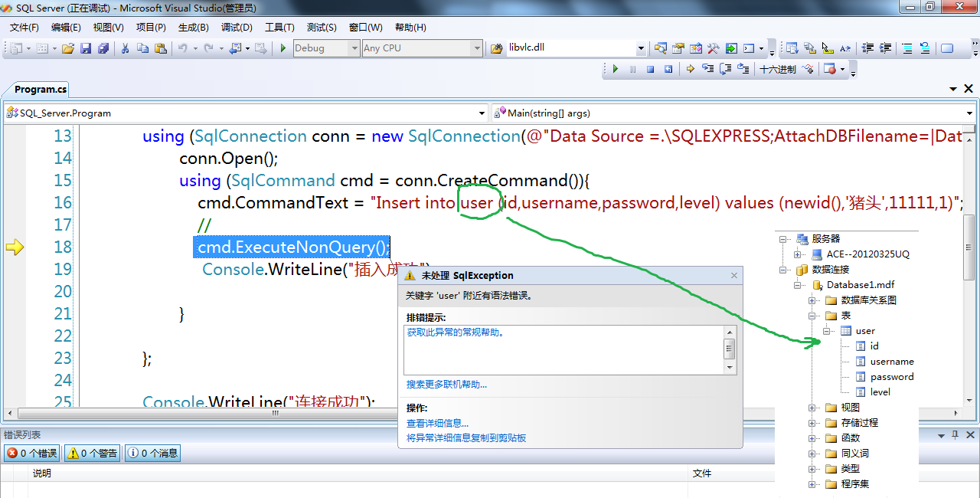This screenshot has width=980, height=498.
Task: Open the 视图(V) menu
Action: coord(108,28)
